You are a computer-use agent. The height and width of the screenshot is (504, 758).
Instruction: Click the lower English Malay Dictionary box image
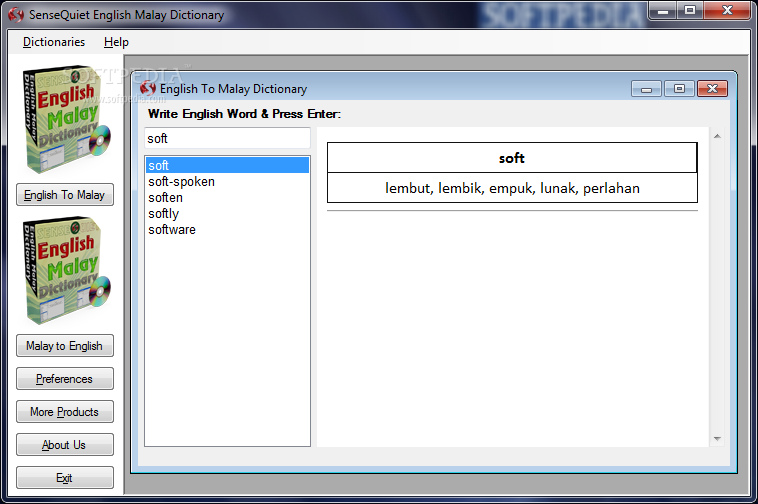(66, 270)
